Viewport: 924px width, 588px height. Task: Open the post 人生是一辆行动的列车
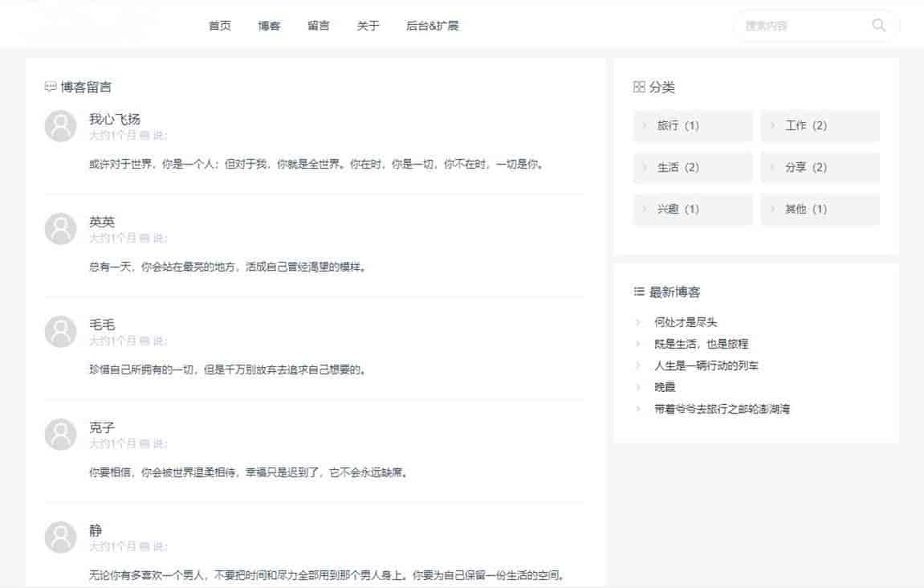[706, 365]
